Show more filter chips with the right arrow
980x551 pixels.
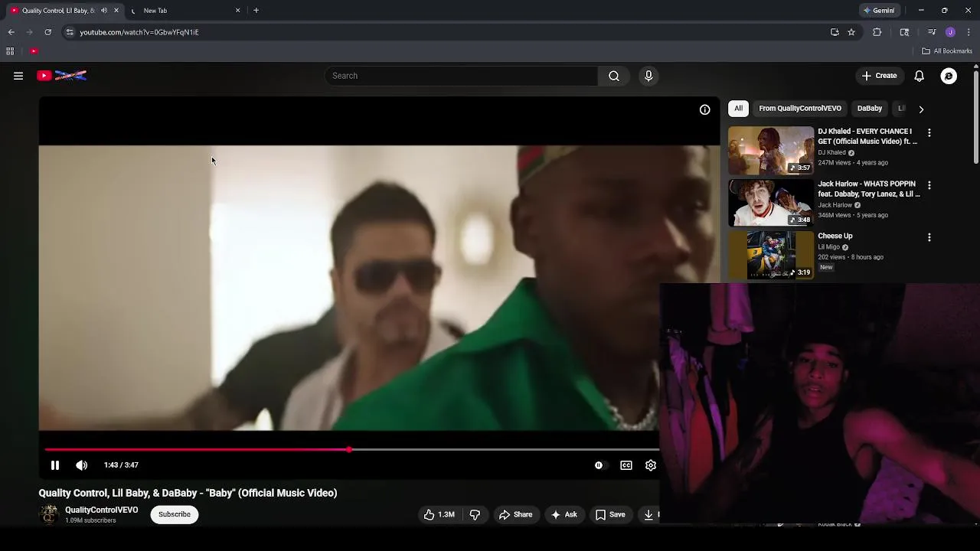coord(921,109)
